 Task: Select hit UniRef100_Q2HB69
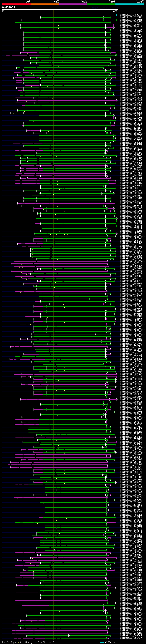(131, 213)
